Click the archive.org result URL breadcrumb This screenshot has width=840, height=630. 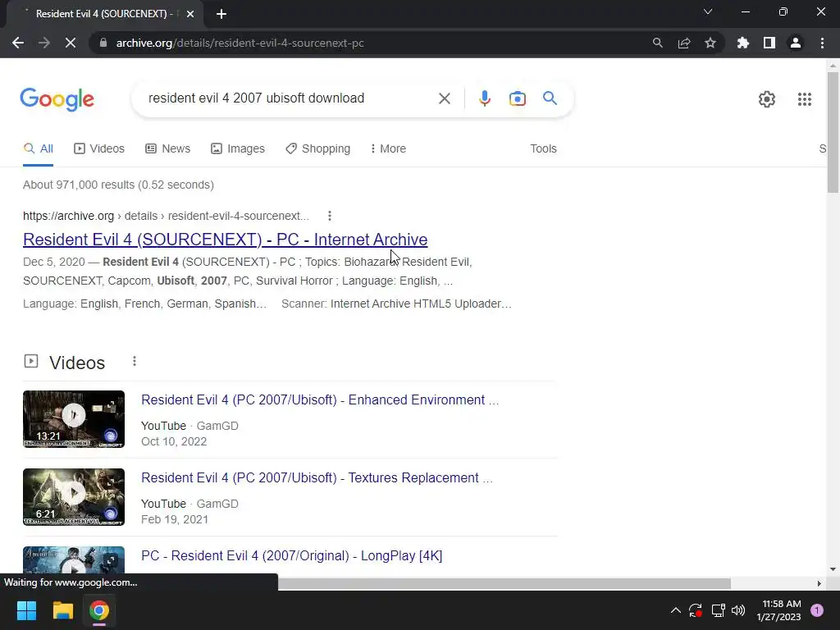pos(166,216)
